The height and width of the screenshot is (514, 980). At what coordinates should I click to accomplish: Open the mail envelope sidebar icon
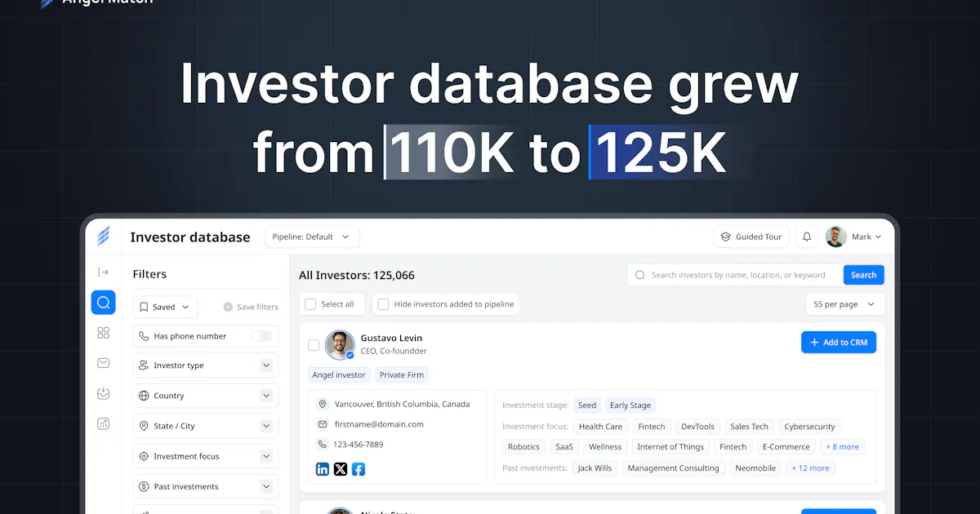pos(103,363)
